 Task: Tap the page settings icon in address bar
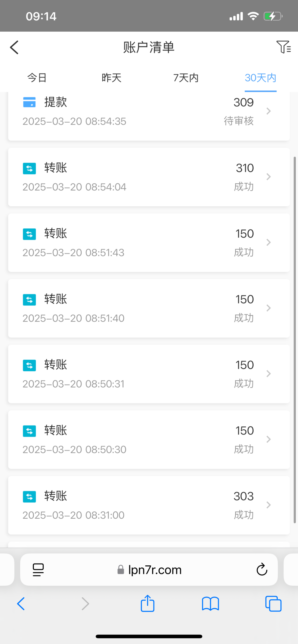[38, 570]
